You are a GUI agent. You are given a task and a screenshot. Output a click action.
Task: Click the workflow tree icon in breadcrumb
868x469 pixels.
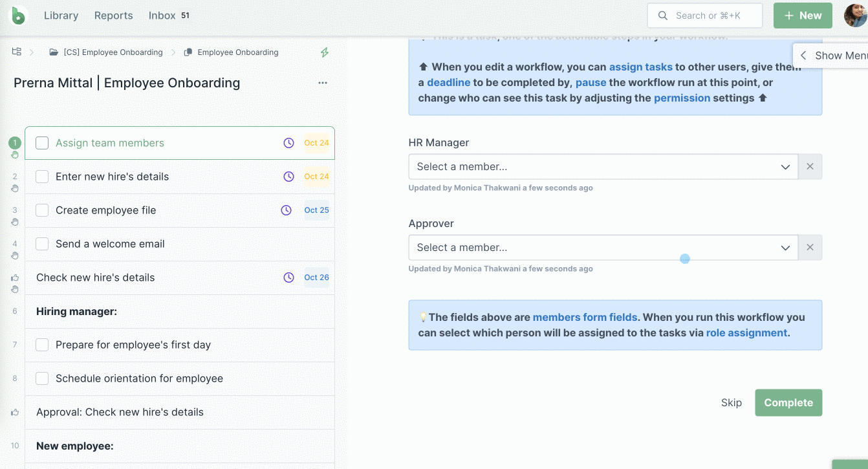(17, 52)
